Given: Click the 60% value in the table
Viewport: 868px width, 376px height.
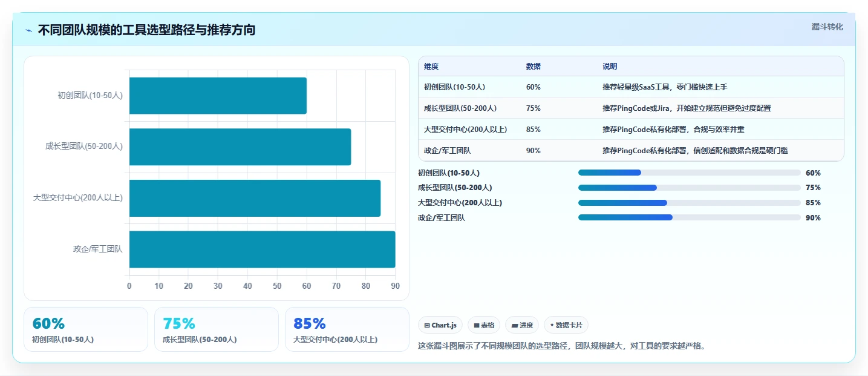Looking at the screenshot, I should (x=534, y=87).
